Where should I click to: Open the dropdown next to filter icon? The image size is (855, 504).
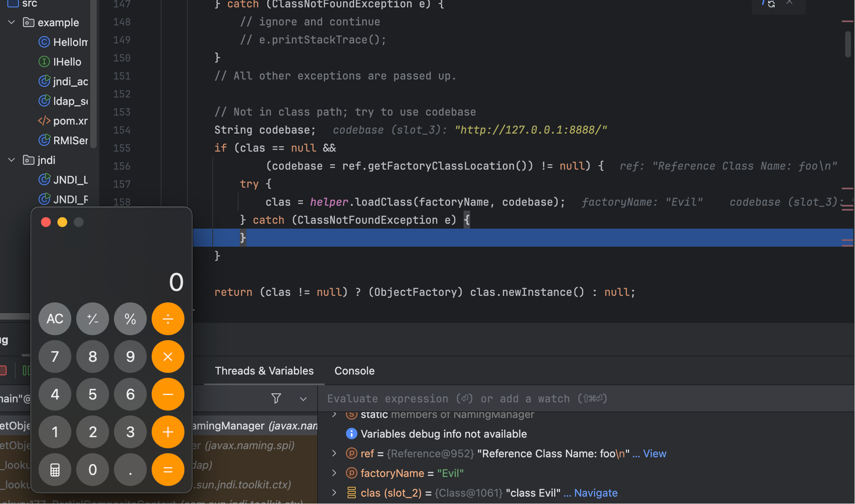coord(303,399)
